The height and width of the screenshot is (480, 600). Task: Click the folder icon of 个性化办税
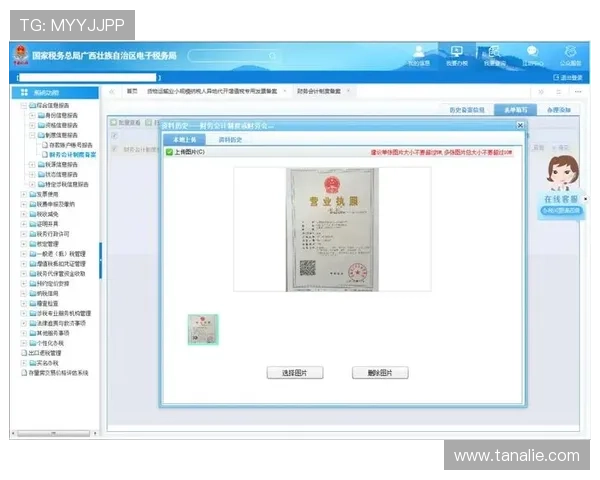[x=33, y=343]
